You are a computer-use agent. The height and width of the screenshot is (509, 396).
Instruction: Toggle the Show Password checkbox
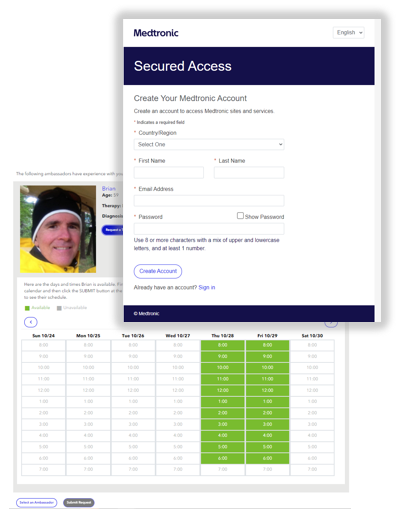pyautogui.click(x=240, y=216)
